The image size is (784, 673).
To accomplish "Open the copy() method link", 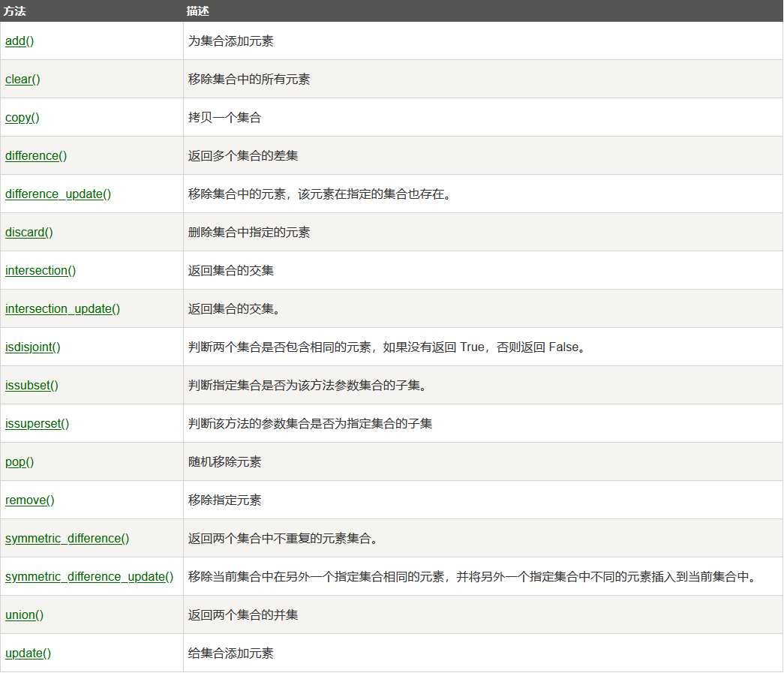I will (22, 118).
